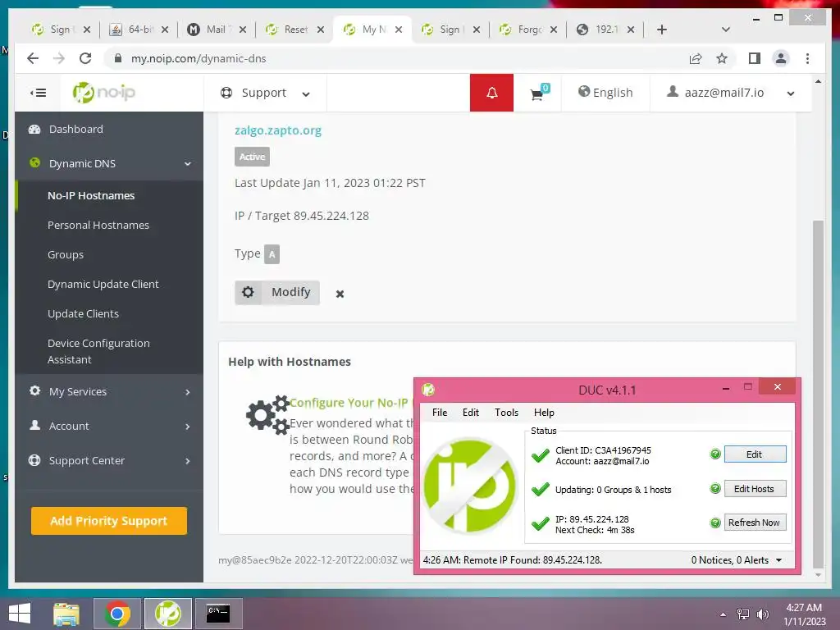Delete hostname with the x icon

340,294
